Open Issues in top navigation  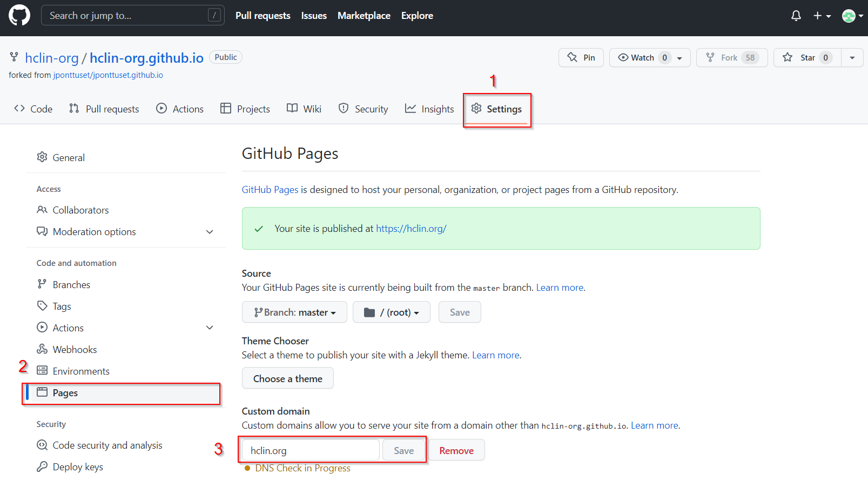coord(314,16)
